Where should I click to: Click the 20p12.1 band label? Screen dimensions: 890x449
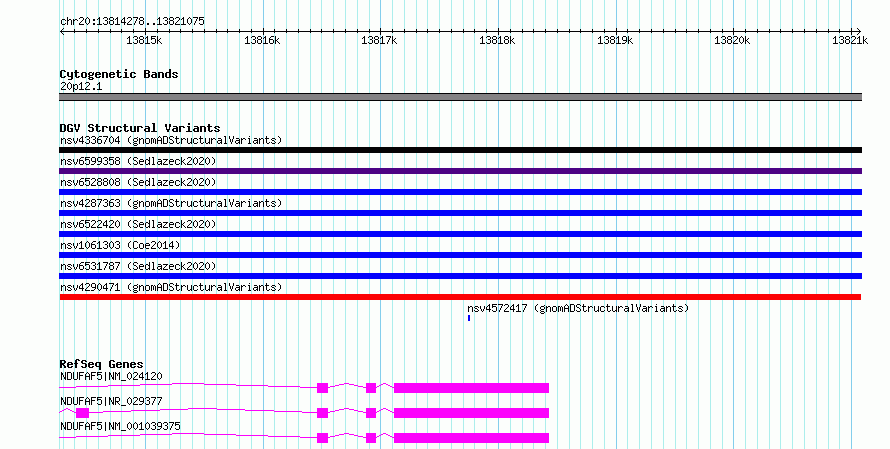tap(81, 86)
